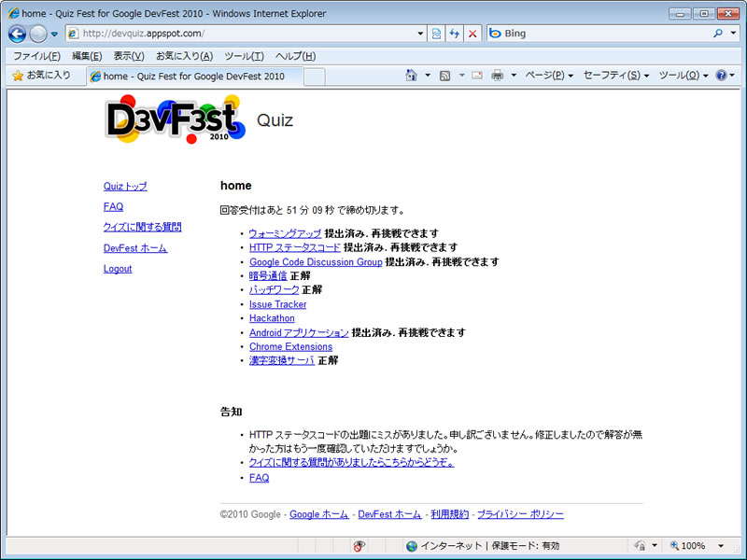The width and height of the screenshot is (747, 560).
Task: Open the セーフティ(S) dropdown menu
Action: point(616,76)
